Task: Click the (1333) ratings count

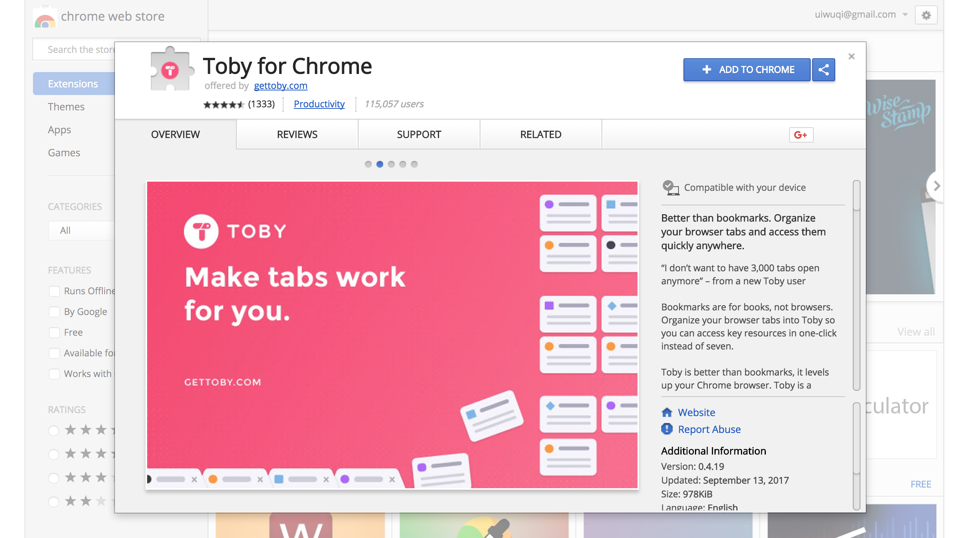Action: 261,104
